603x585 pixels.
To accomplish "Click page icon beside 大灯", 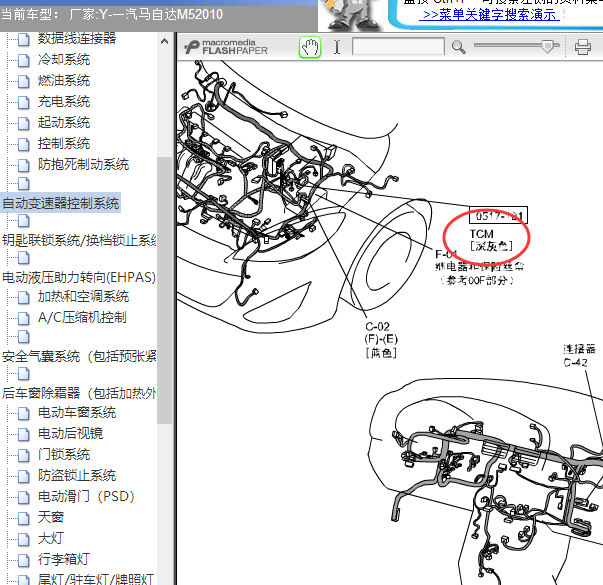I will [x=23, y=539].
